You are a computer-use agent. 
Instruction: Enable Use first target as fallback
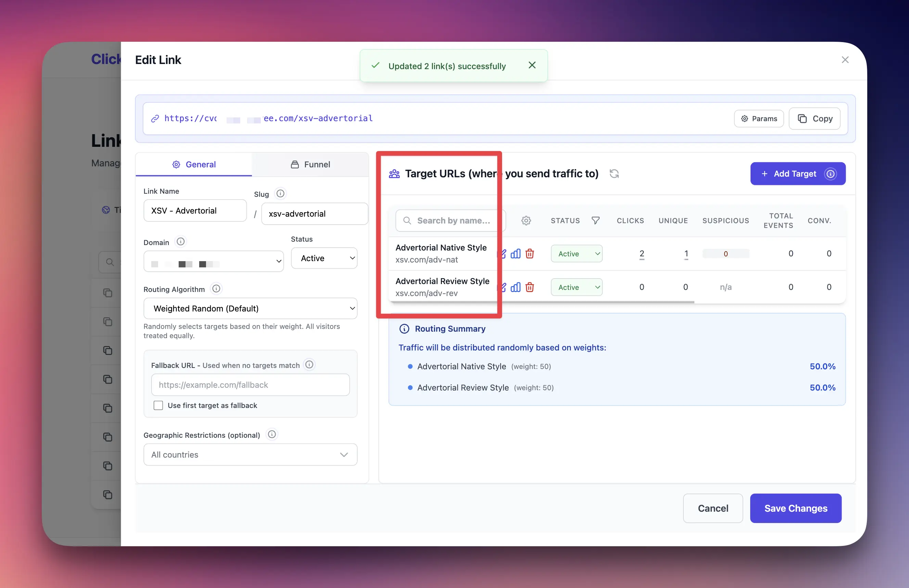[x=158, y=405]
